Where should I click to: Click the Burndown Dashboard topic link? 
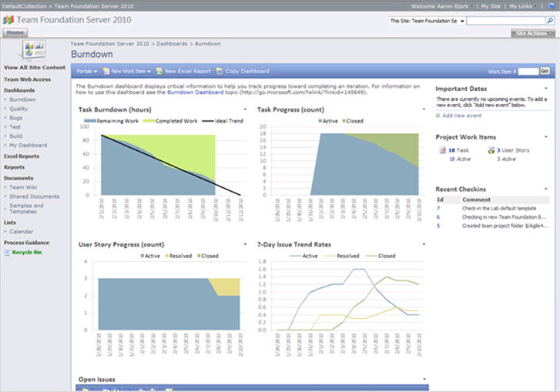196,92
